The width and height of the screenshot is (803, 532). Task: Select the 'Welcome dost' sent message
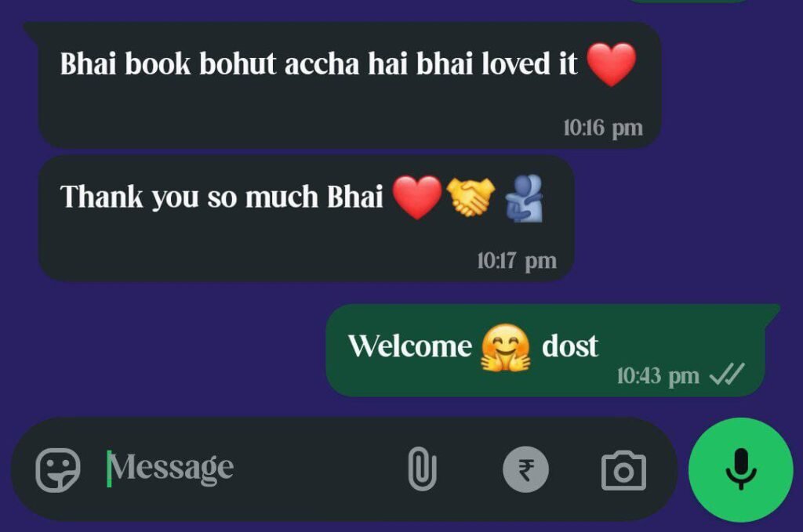tap(546, 350)
